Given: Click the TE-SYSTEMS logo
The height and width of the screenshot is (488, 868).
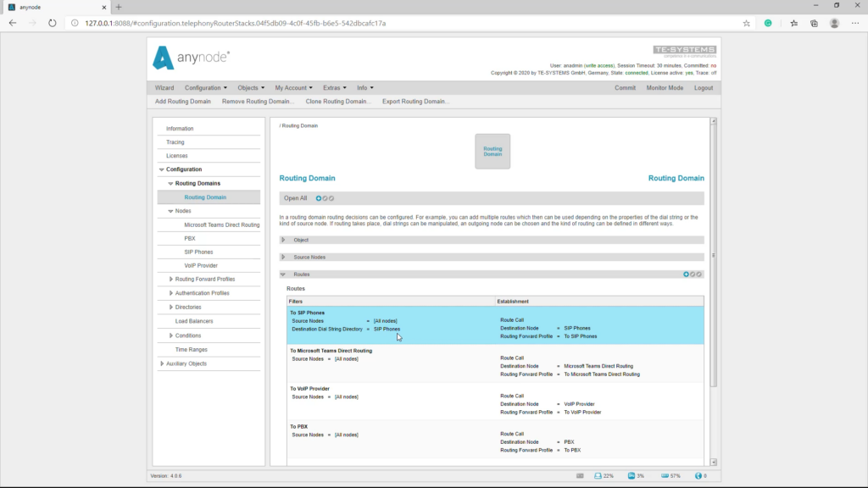Looking at the screenshot, I should coord(684,51).
